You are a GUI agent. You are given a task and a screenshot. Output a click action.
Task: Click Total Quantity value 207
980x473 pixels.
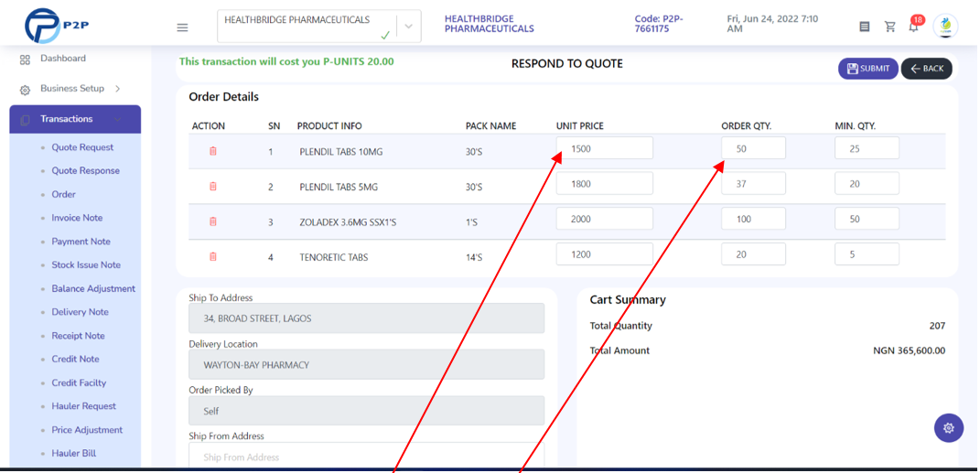coord(938,326)
